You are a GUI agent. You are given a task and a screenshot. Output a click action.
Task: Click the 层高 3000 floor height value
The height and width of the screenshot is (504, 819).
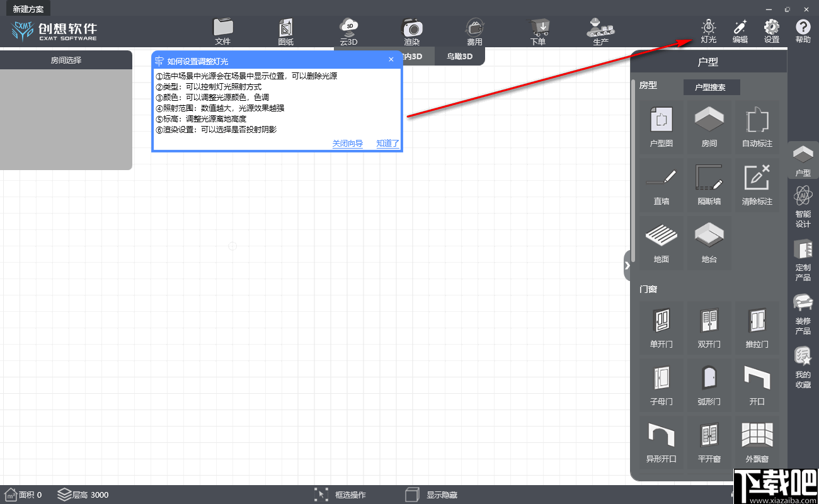click(x=83, y=495)
